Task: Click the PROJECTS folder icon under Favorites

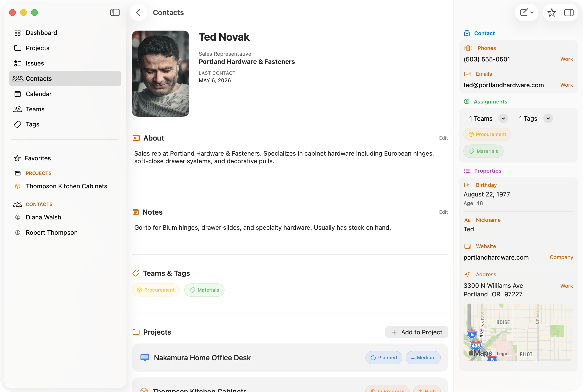Action: [x=17, y=173]
